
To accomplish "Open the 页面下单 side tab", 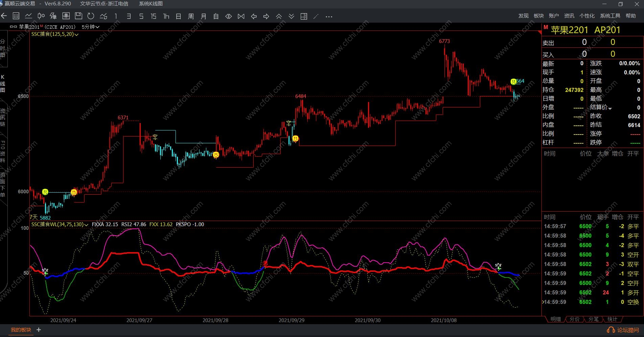I will click(3, 185).
